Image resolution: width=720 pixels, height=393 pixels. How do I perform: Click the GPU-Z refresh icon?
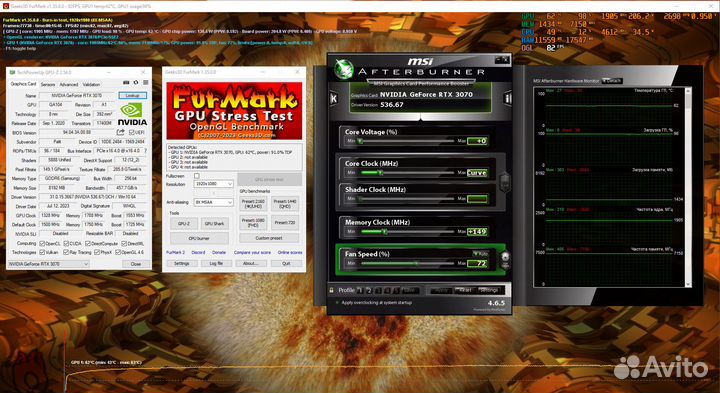tap(136, 83)
